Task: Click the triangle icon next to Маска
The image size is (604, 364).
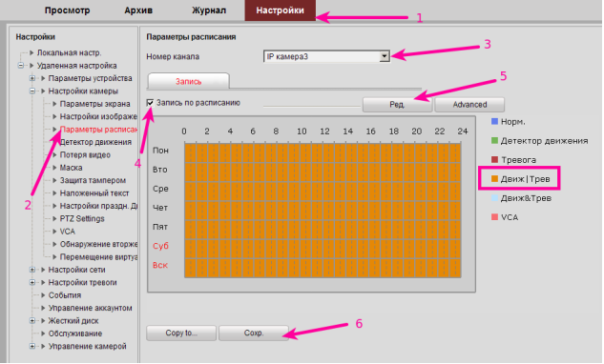Action: tap(54, 168)
